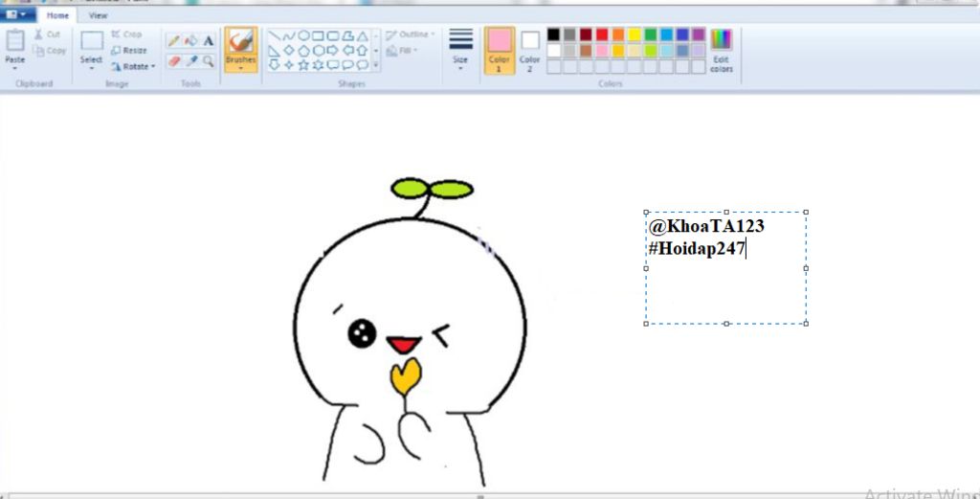
Task: Select the Fill with color bucket tool
Action: click(190, 41)
